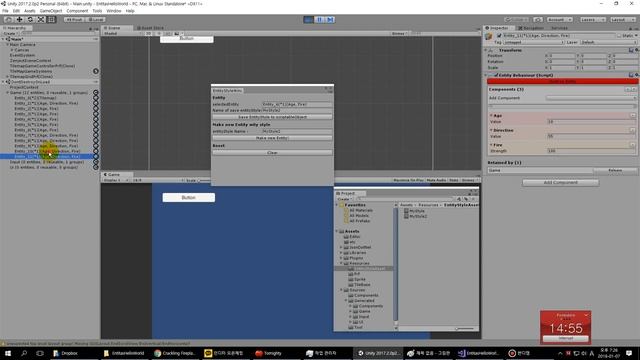This screenshot has width=640, height=360.
Task: Collapse the Resources folder in Project
Action: tap(341, 263)
